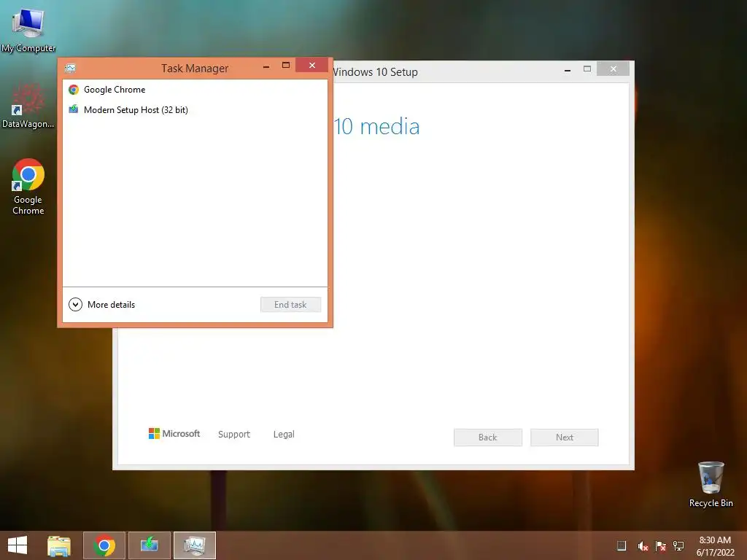Image resolution: width=747 pixels, height=560 pixels.
Task: Open the network tray icon
Action: coord(678,545)
